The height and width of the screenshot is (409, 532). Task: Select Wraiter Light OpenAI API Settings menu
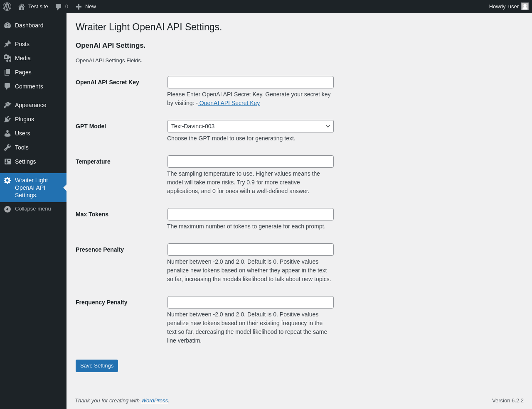pos(33,188)
